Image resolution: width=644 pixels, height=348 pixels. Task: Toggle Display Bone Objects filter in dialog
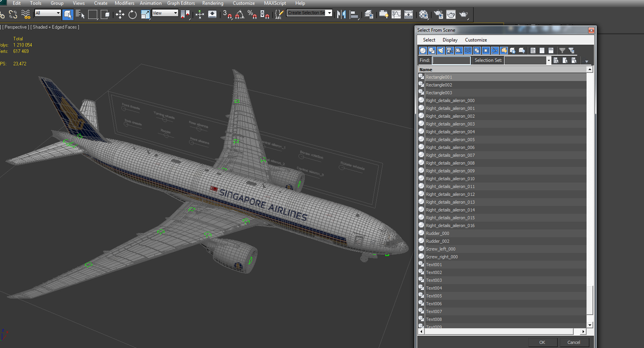(x=495, y=50)
